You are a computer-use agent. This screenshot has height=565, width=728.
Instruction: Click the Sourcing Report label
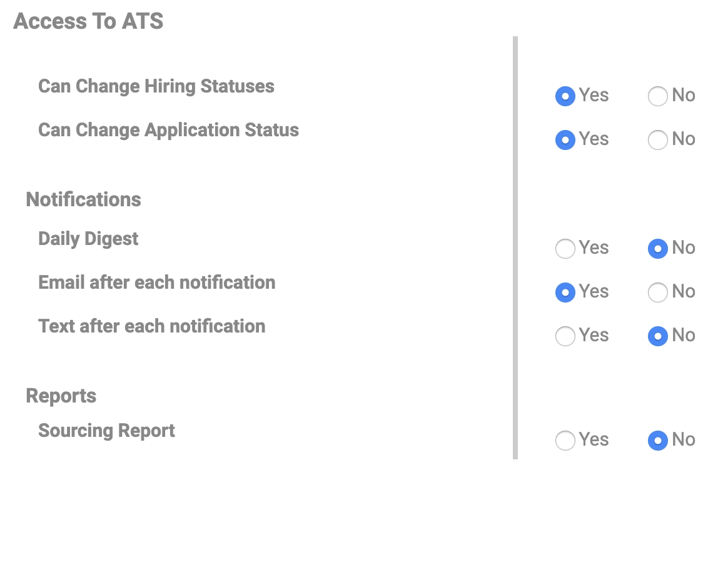pyautogui.click(x=106, y=431)
